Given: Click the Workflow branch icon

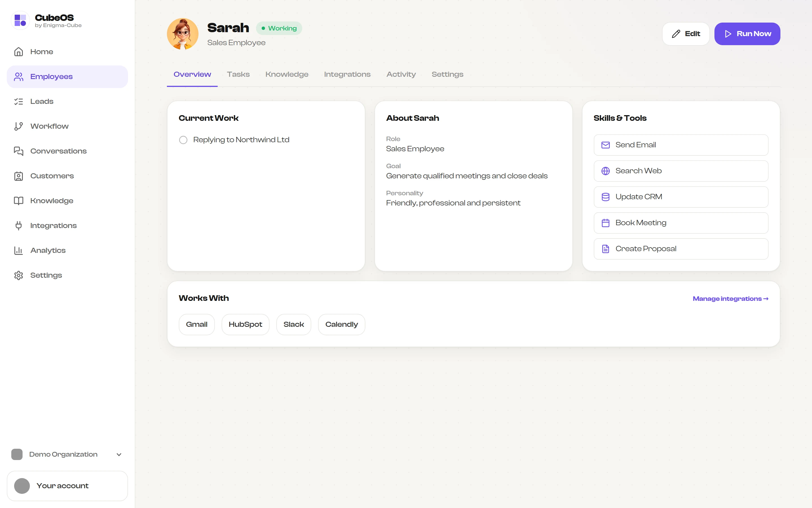Looking at the screenshot, I should (18, 126).
